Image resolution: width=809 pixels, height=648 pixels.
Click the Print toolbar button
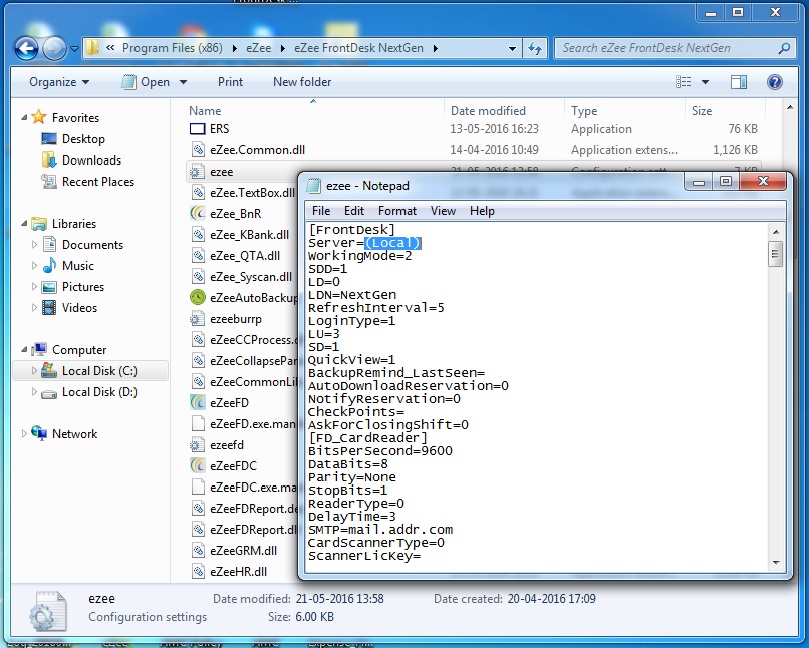point(230,82)
